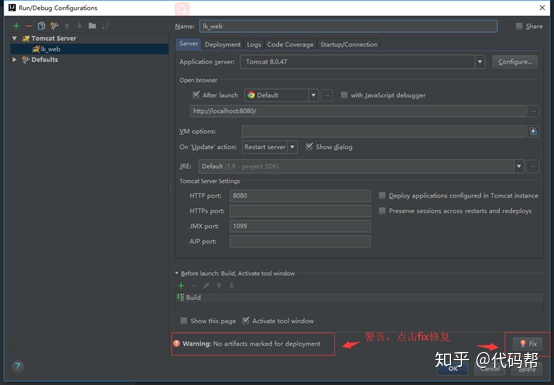Screen dimensions: 554x385
Task: Select lk_web configuration in tree
Action: click(89, 49)
